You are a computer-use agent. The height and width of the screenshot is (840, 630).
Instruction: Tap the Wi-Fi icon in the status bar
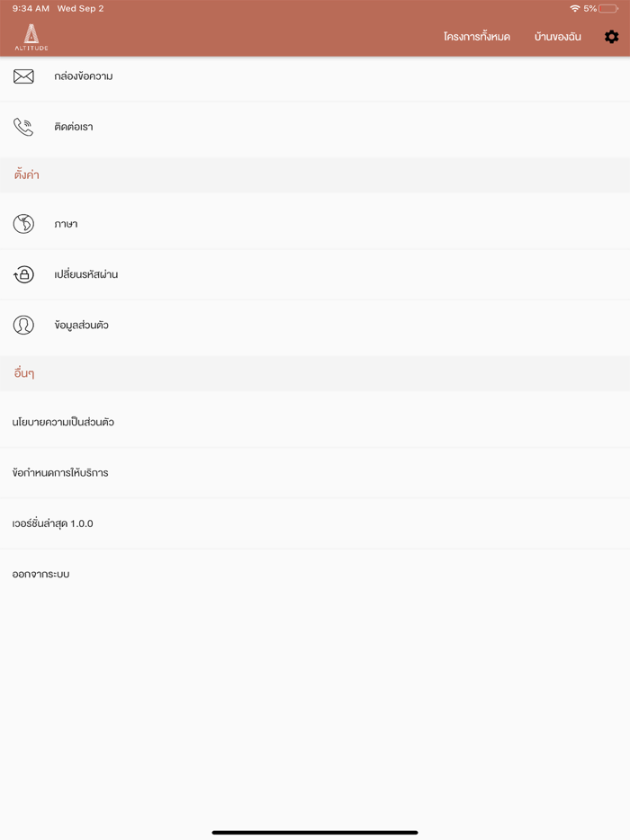pos(574,7)
